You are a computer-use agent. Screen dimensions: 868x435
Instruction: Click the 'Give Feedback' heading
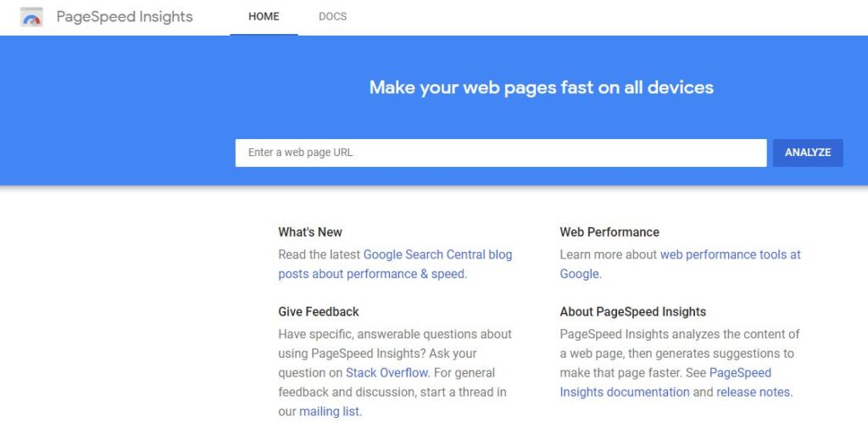tap(319, 312)
